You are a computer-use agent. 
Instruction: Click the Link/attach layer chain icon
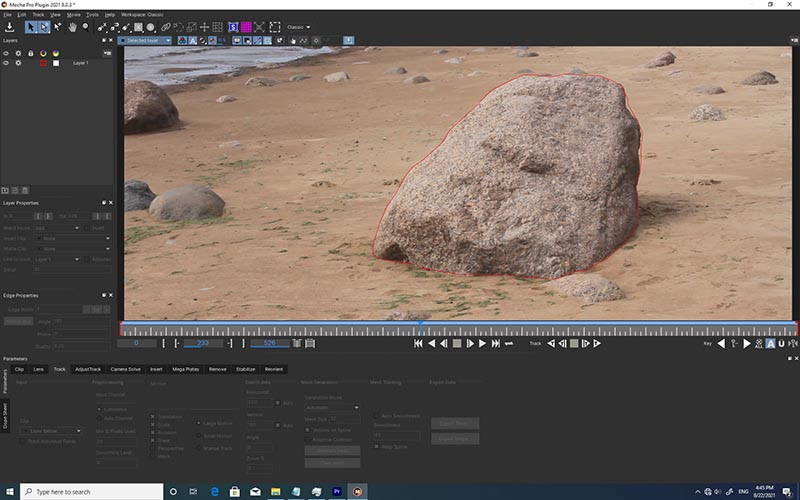point(166,27)
